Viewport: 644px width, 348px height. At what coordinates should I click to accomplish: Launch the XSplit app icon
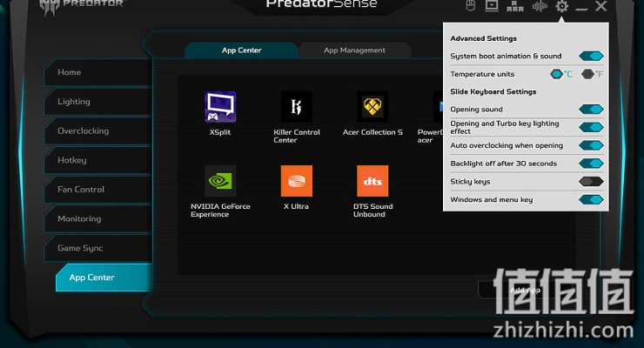[x=219, y=107]
